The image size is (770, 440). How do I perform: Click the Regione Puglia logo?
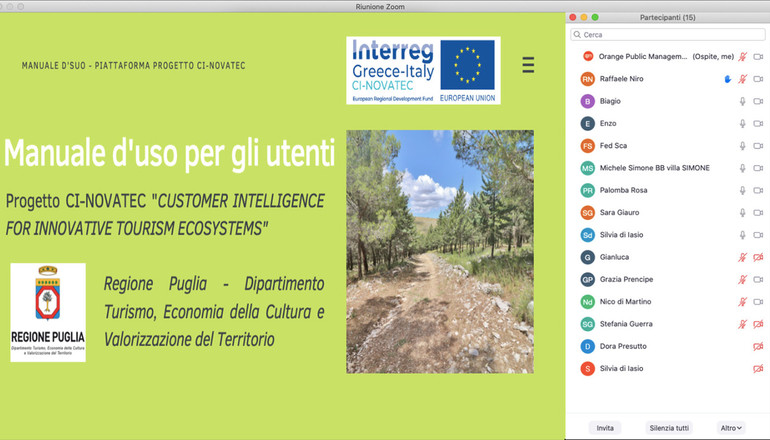(48, 312)
